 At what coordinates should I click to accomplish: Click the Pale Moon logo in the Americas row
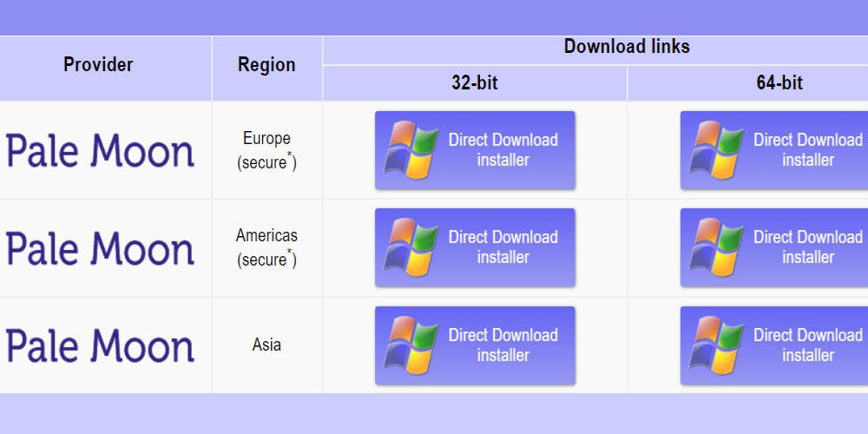(100, 247)
